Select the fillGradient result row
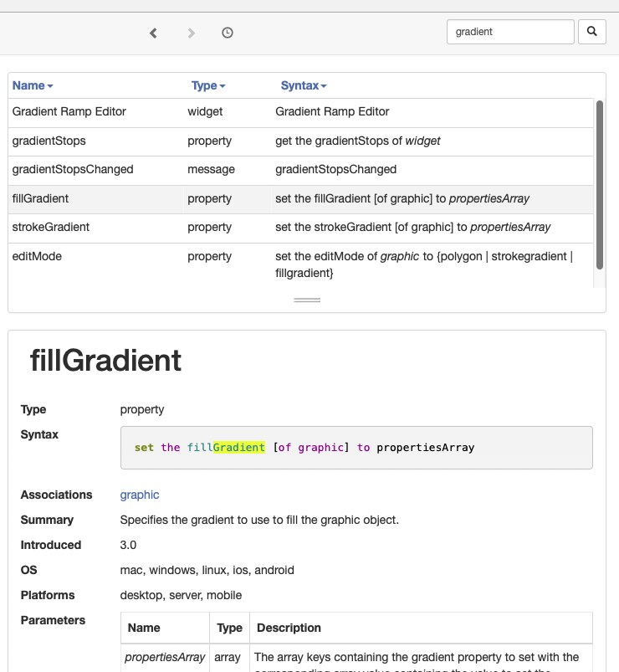The width and height of the screenshot is (619, 672). (x=41, y=198)
